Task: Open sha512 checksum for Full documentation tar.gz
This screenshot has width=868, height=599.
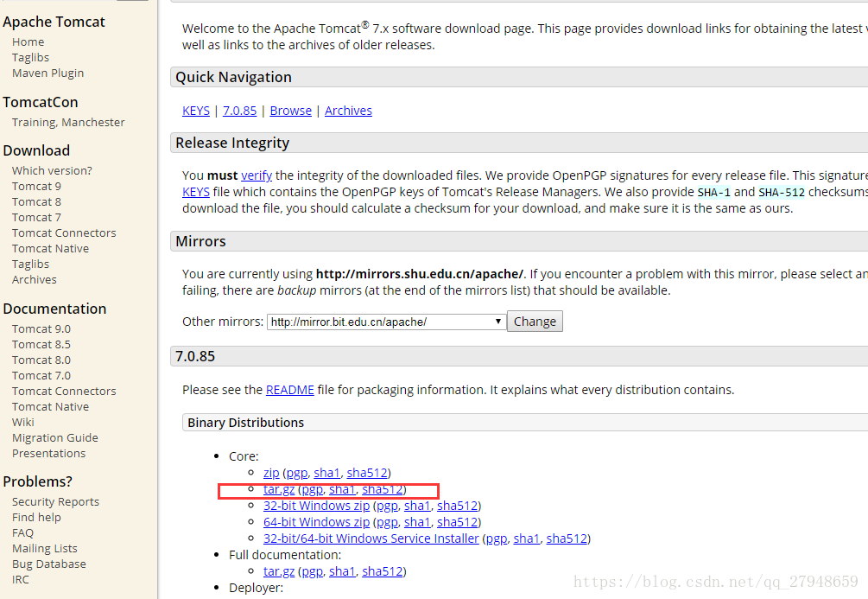Action: 383,572
